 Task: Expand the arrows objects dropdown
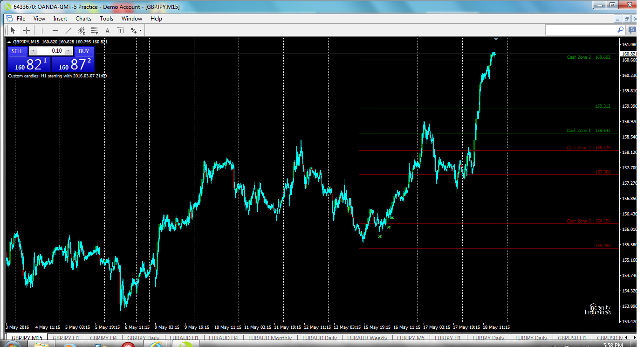[140, 31]
